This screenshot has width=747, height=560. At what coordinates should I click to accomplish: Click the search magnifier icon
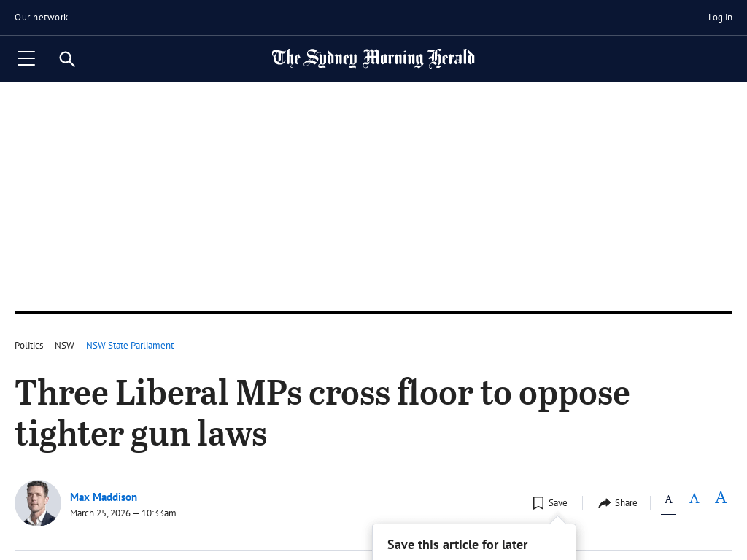[x=67, y=59]
